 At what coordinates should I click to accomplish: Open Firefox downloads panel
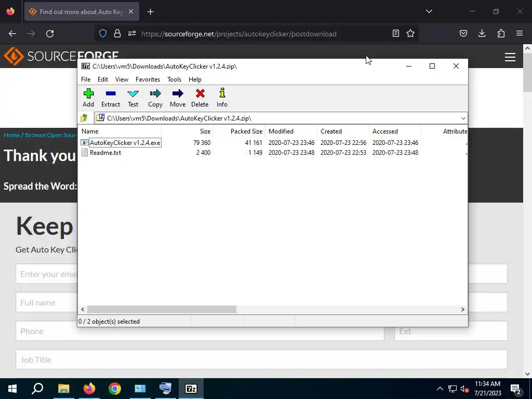[x=482, y=34]
